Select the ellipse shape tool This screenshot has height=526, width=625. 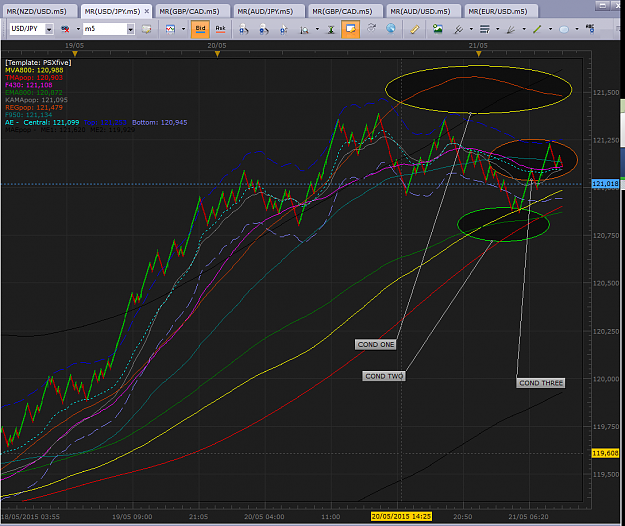coord(564,29)
